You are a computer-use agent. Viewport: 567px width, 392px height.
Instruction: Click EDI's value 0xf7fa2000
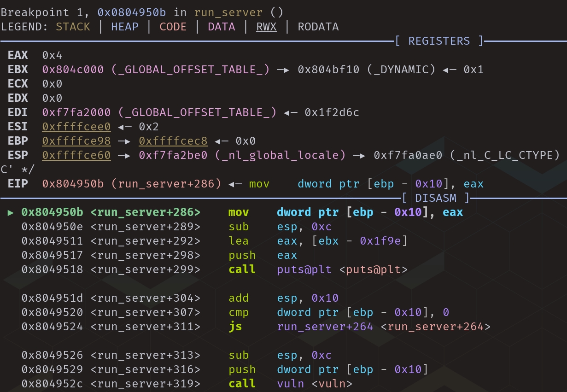pos(76,112)
